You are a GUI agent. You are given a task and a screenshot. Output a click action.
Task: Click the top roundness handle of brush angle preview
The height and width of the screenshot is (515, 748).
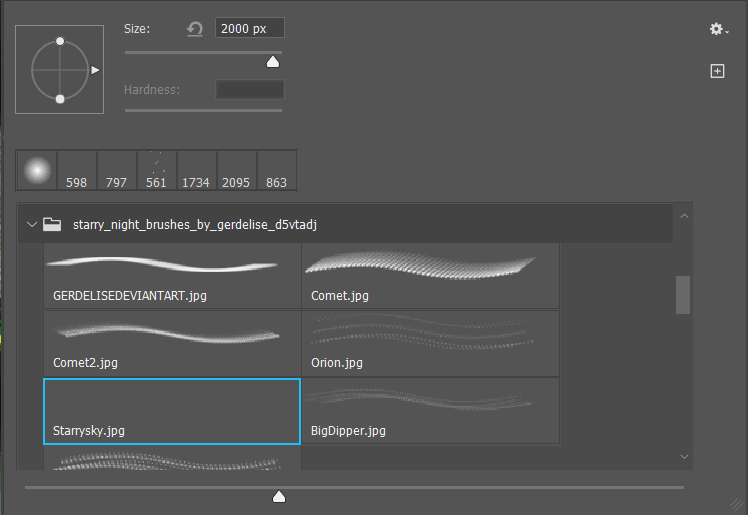(x=60, y=41)
